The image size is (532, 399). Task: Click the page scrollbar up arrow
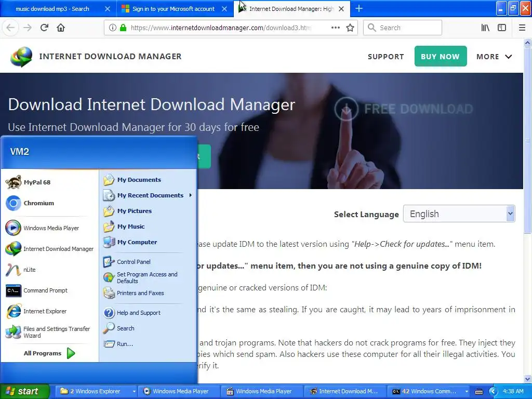click(528, 43)
